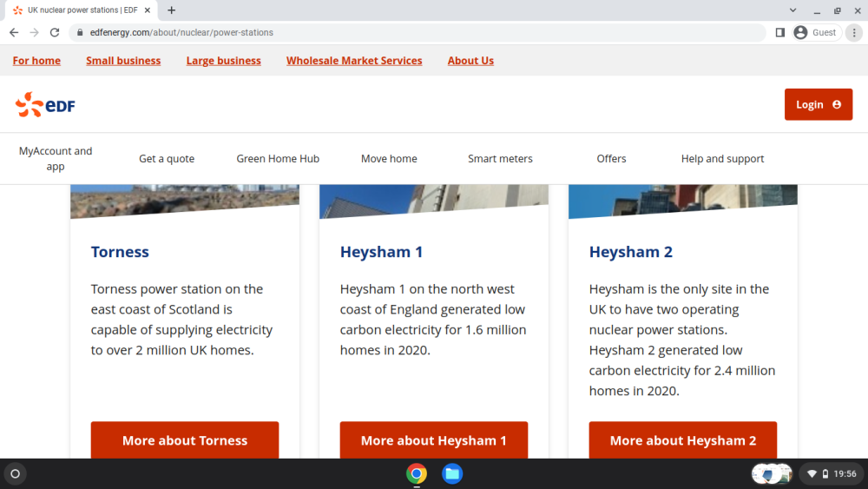Click Chrome icon in the shelf
The image size is (868, 489).
[417, 473]
